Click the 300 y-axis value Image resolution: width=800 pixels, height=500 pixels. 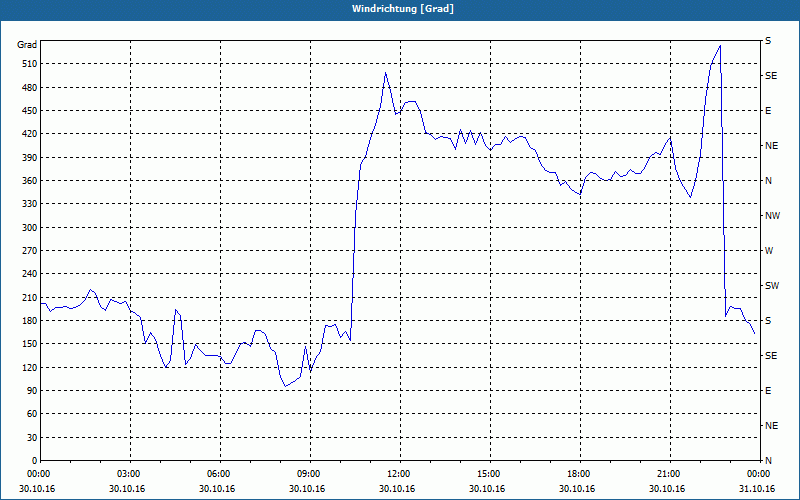(30, 228)
